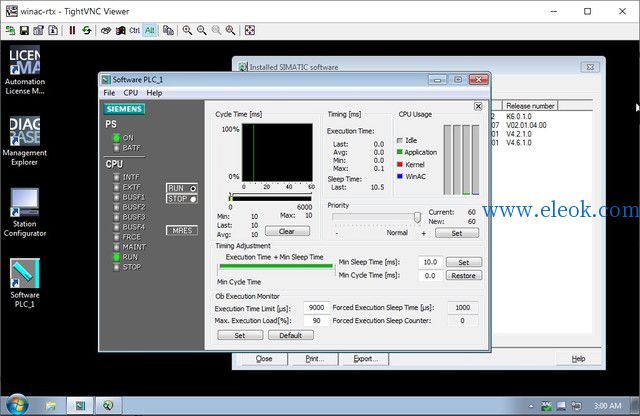The image size is (640, 416).
Task: Send Ctrl+Esc to remote host
Action: 120,30
